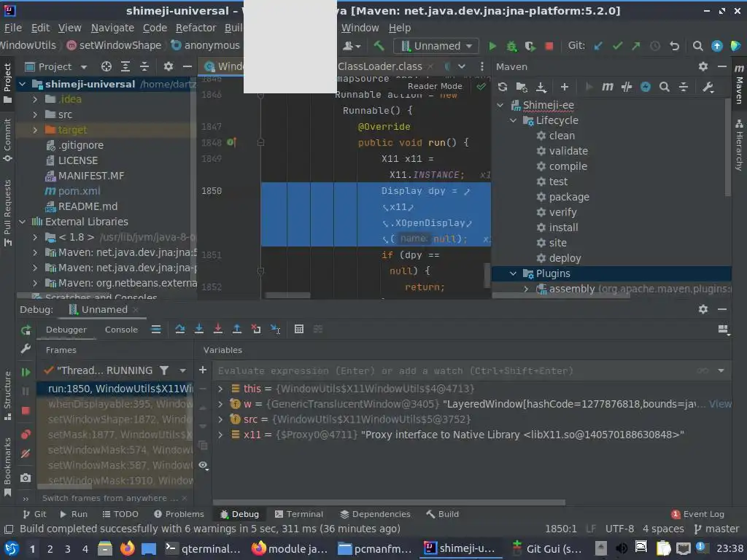This screenshot has width=747, height=560.
Task: Open the Navigate menu
Action: point(112,28)
